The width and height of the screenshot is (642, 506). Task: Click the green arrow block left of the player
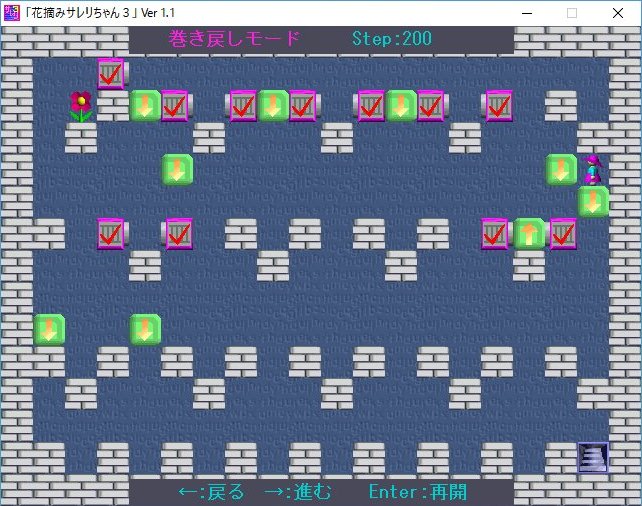(561, 169)
